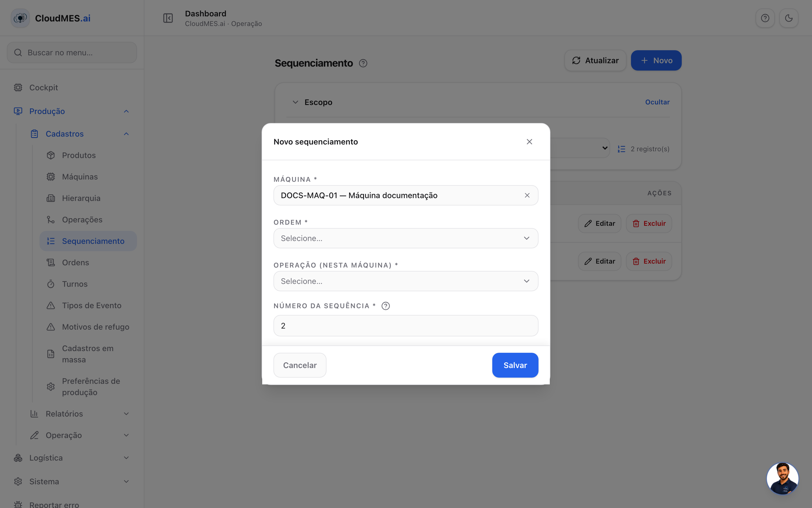The height and width of the screenshot is (508, 812).
Task: Go to Hierarquia page
Action: (88, 198)
